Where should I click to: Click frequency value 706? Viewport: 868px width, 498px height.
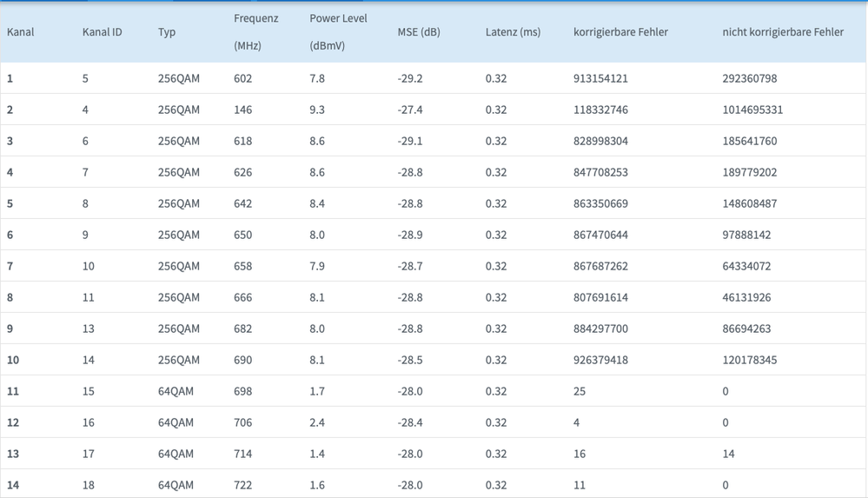(242, 422)
